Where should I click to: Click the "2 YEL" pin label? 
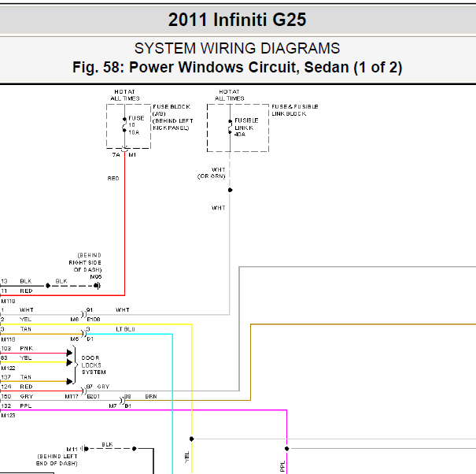(16, 320)
